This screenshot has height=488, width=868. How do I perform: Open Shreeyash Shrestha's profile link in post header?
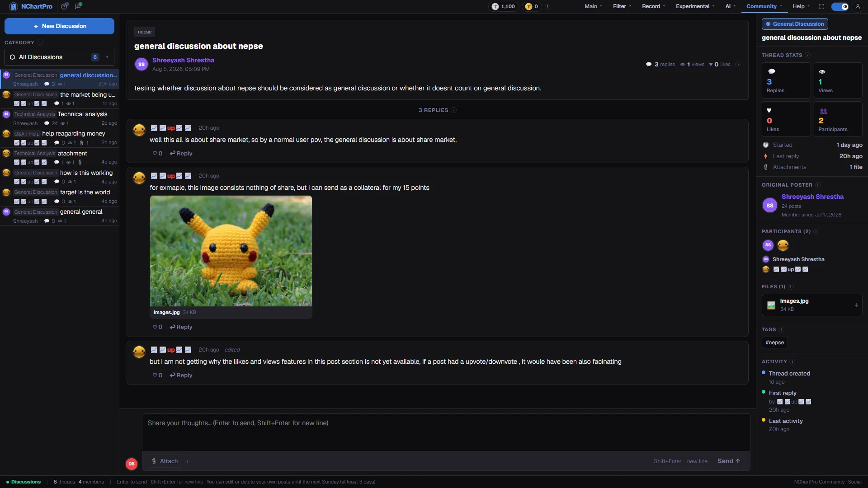point(183,60)
